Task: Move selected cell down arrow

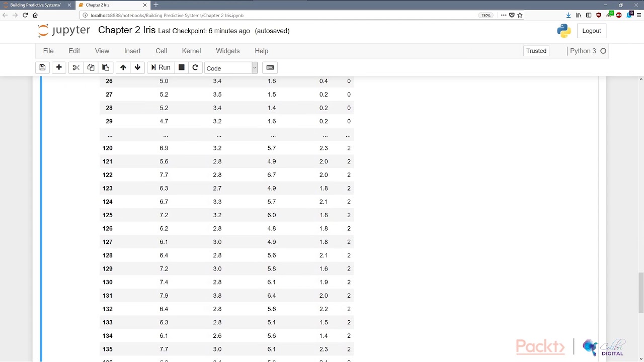Action: tap(137, 67)
